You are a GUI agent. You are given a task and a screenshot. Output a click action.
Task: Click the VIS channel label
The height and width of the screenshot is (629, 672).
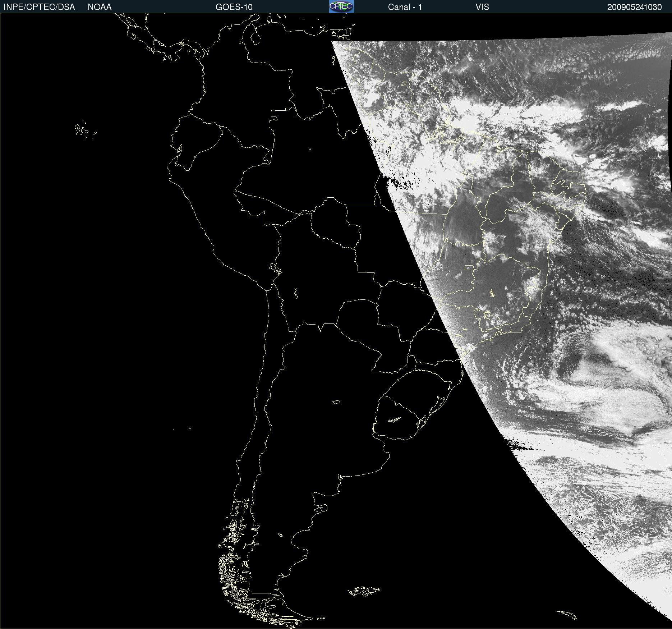[x=482, y=7]
